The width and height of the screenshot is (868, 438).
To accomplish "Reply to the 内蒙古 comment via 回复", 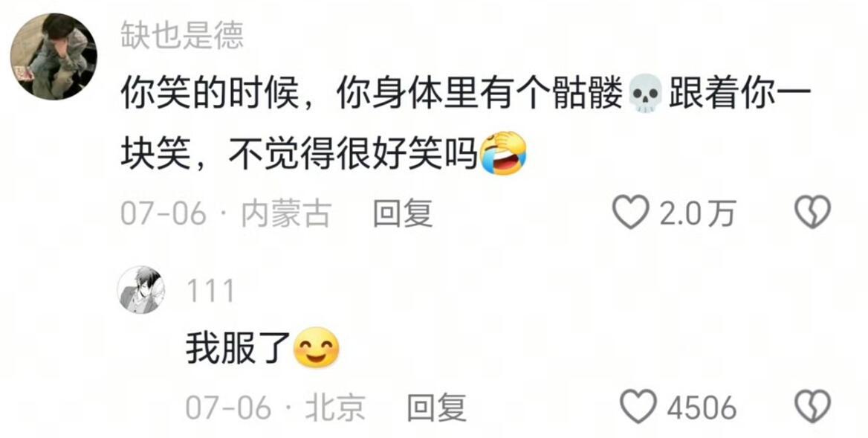I will coord(403,213).
